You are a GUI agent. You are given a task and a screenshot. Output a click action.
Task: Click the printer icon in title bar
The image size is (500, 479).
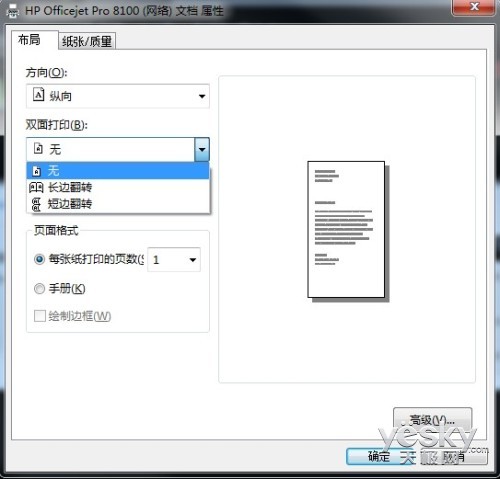[13, 11]
